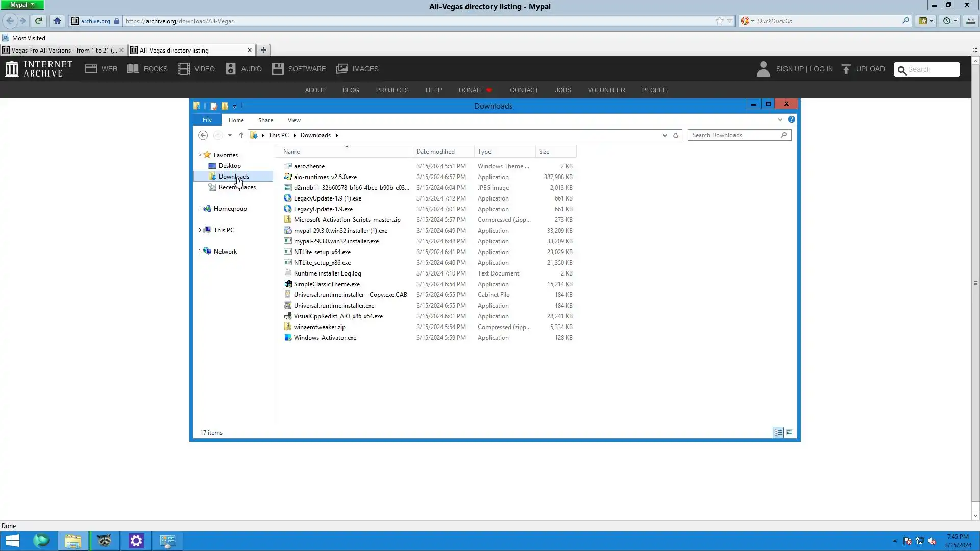Sort files by Date modified column
Image resolution: width=980 pixels, height=551 pixels.
(x=435, y=152)
